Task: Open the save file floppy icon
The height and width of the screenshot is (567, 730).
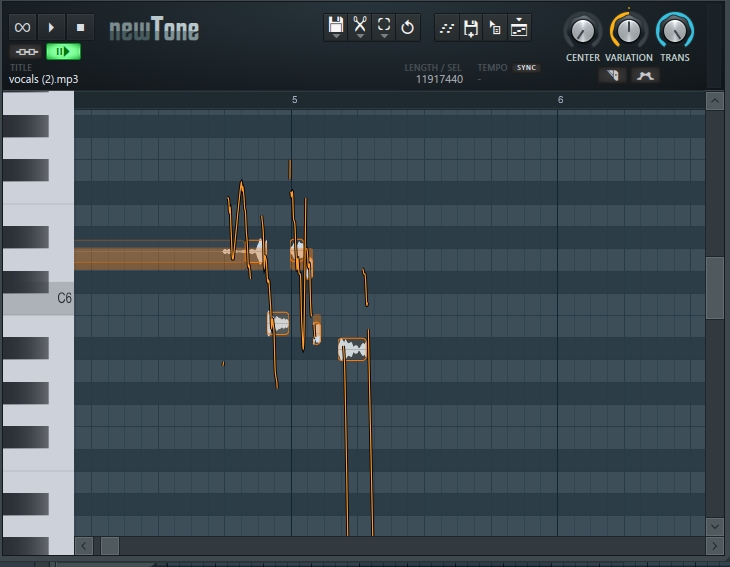Action: click(x=336, y=27)
